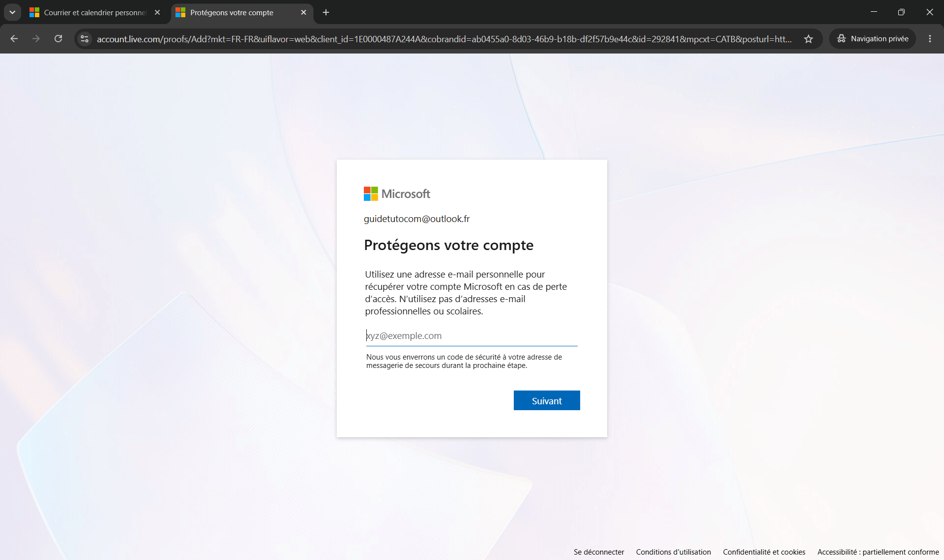The height and width of the screenshot is (560, 944).
Task: Open new tab with plus icon
Action: tap(326, 12)
